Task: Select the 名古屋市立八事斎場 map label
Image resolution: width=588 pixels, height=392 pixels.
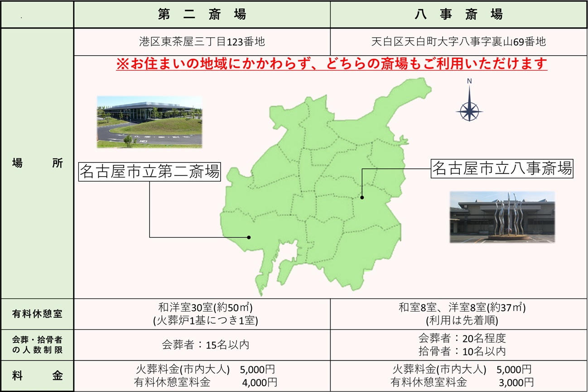Action: [x=502, y=168]
